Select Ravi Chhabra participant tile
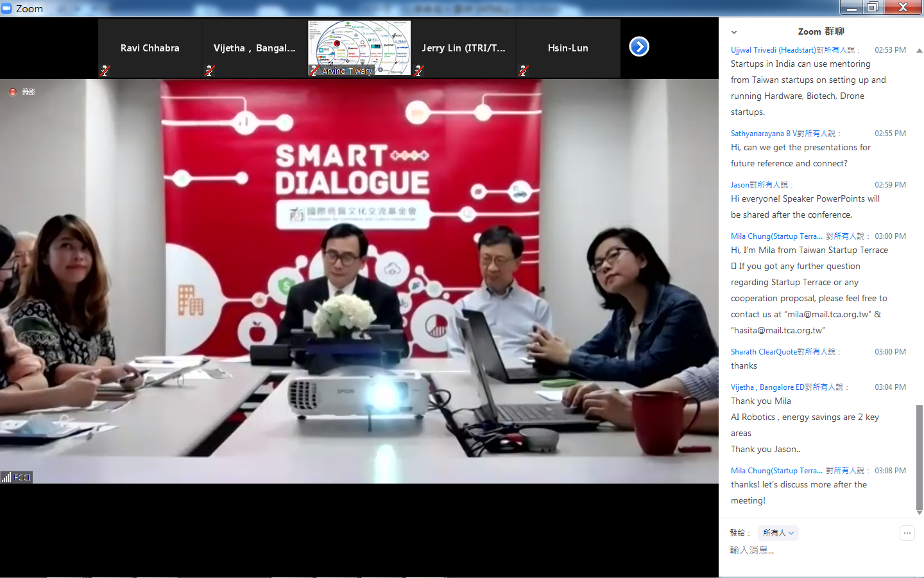Viewport: 924px width, 578px height. point(150,48)
